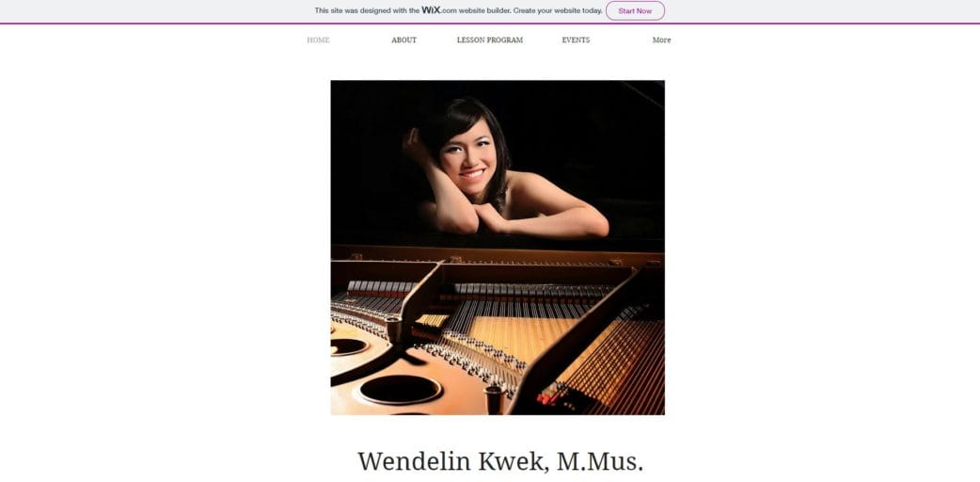Click the row of piano dampers in the photo
The width and height of the screenshot is (980, 482).
(531, 289)
